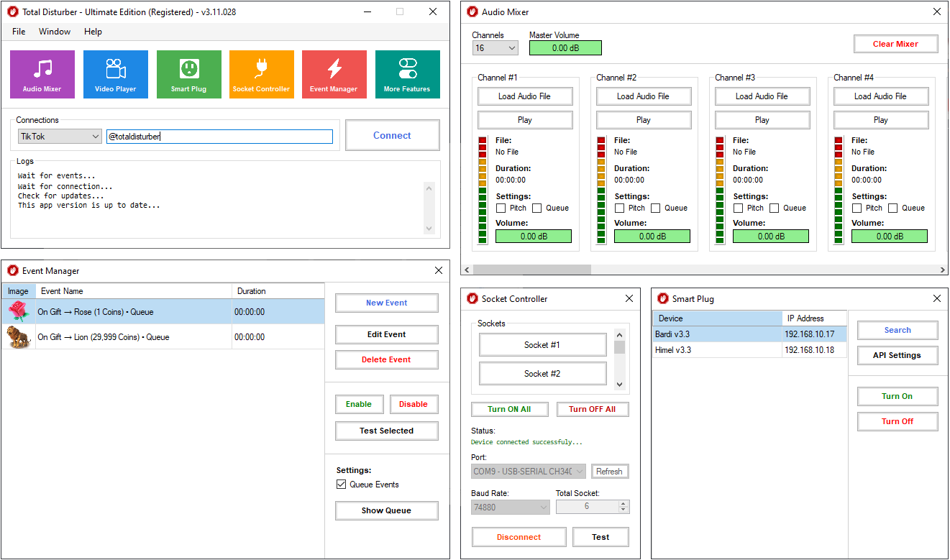Select the Rose gift event image
950x560 pixels.
click(x=17, y=312)
